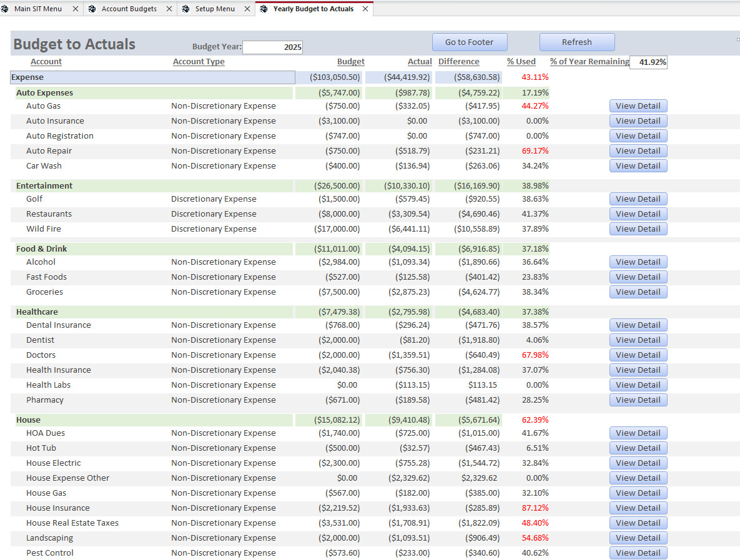Open View Detail for Groceries

pos(638,292)
